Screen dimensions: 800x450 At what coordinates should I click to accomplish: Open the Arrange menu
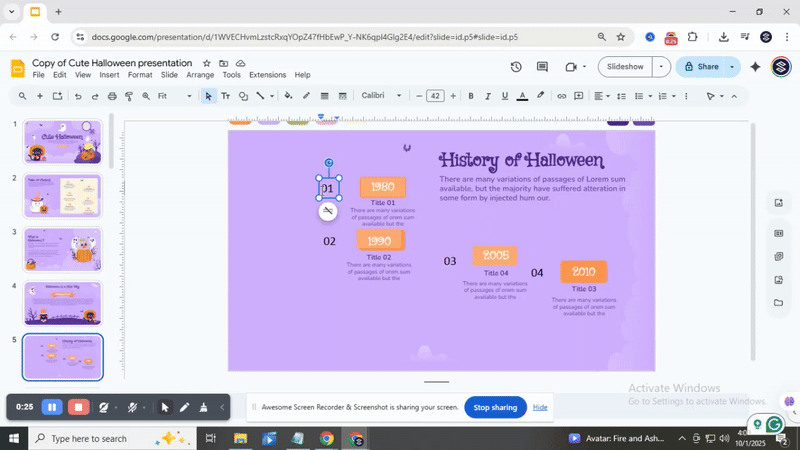pyautogui.click(x=200, y=75)
